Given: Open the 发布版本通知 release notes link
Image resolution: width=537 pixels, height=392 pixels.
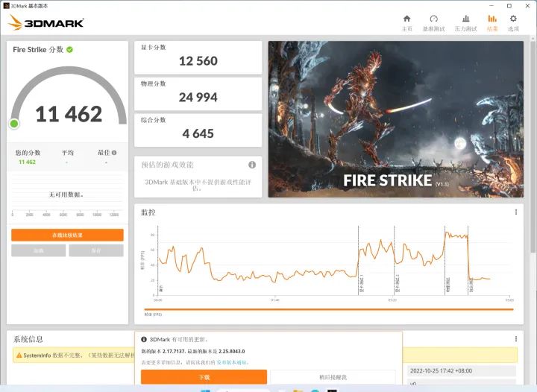Looking at the screenshot, I should tap(232, 362).
